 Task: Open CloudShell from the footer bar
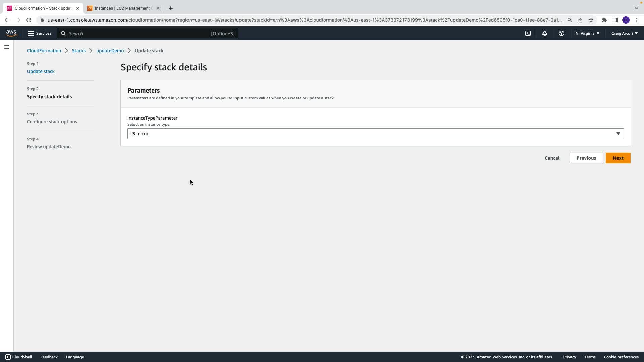click(x=19, y=357)
